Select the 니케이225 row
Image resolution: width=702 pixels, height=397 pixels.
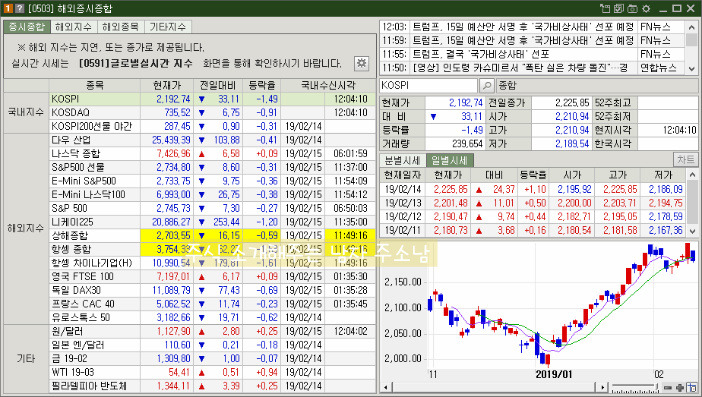(212, 222)
